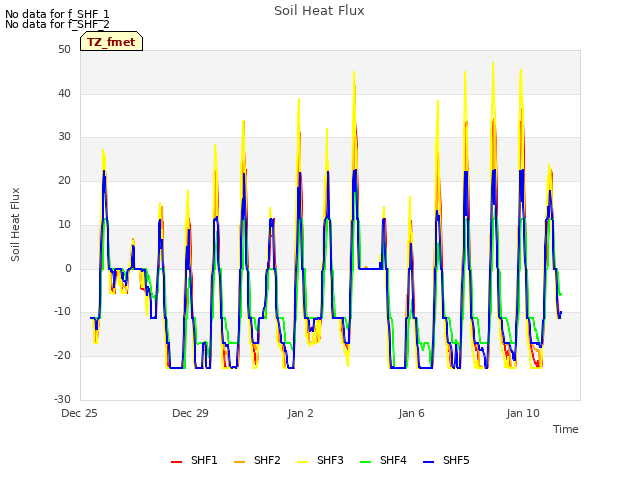This screenshot has height=480, width=640.
Task: Click the -30 y-axis tick label
Action: point(62,399)
